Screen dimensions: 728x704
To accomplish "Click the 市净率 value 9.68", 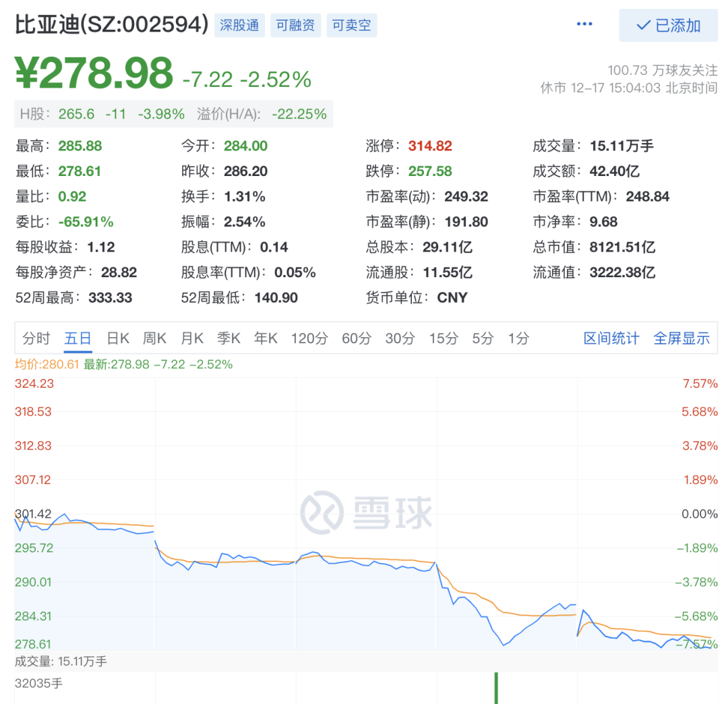I will click(603, 221).
